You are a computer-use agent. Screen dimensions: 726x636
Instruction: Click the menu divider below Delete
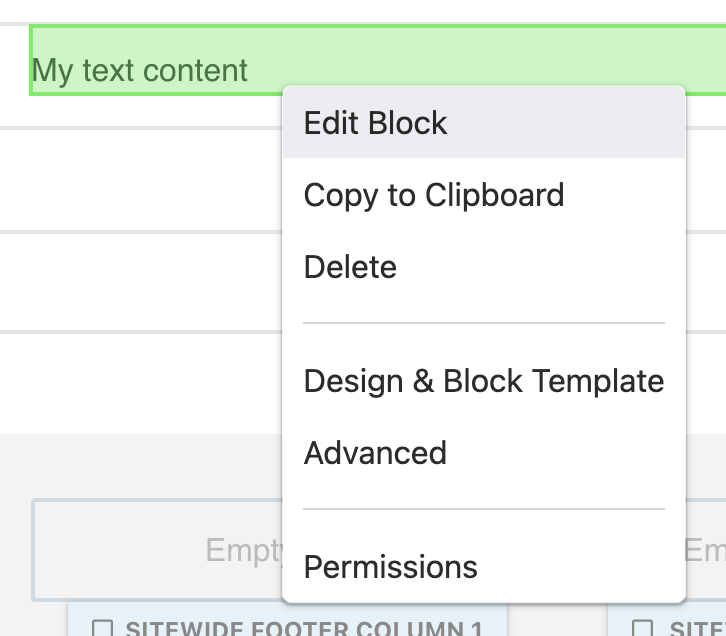coord(484,323)
